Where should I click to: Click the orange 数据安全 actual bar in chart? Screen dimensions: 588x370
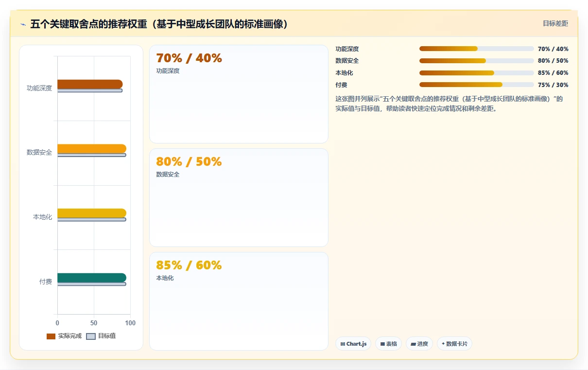(x=92, y=149)
